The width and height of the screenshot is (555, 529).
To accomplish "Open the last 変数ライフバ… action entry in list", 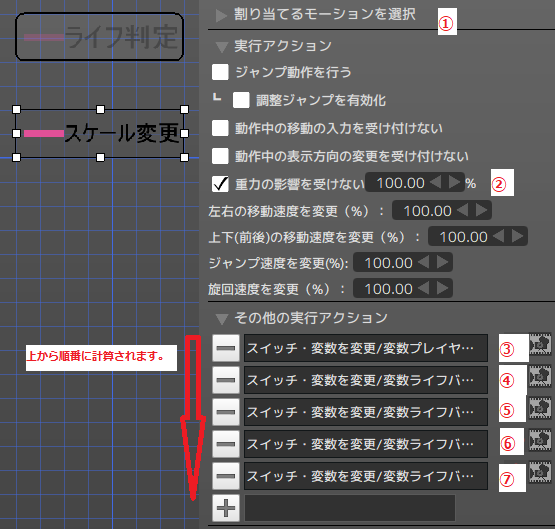I will click(x=366, y=476).
